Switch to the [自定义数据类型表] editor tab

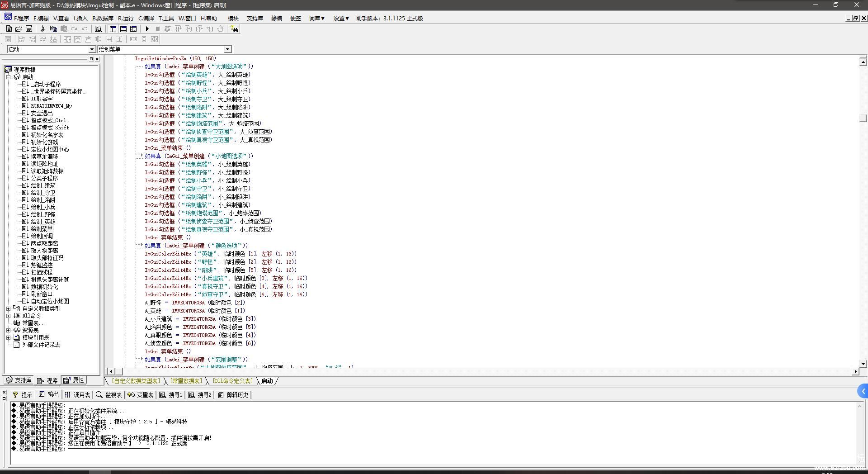click(x=136, y=381)
